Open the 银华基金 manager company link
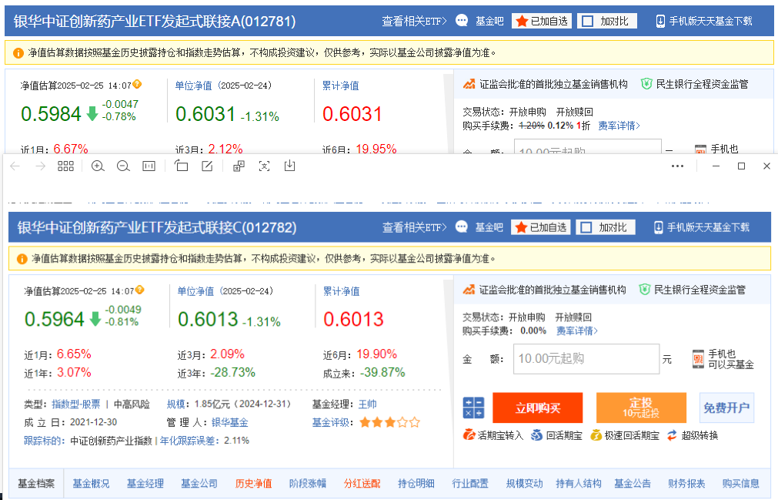The height and width of the screenshot is (500, 778). pyautogui.click(x=230, y=423)
